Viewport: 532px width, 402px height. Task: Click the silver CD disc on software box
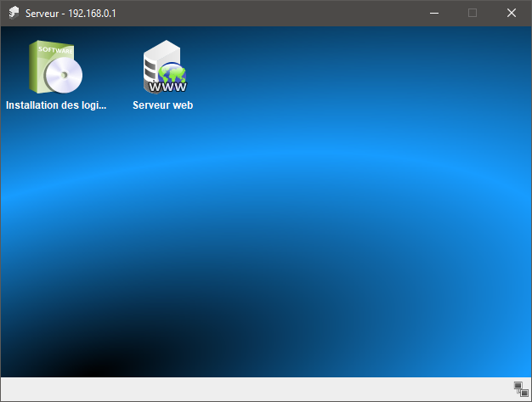click(65, 78)
